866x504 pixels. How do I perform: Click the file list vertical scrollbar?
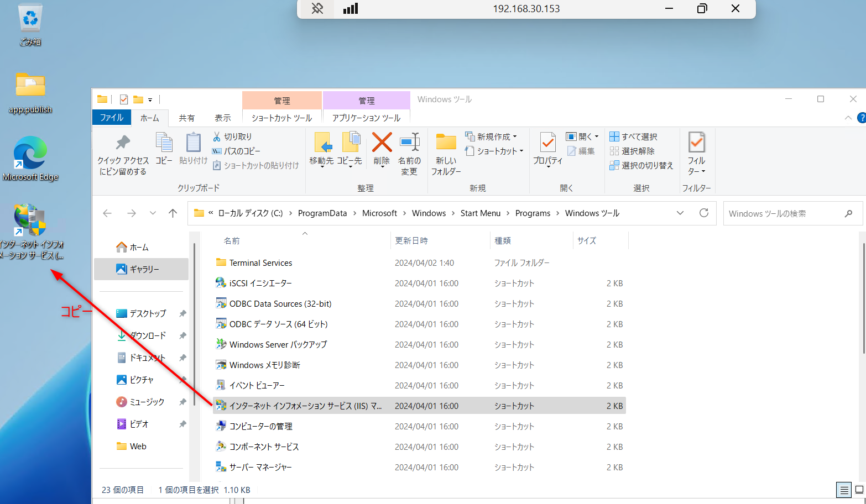pyautogui.click(x=863, y=298)
